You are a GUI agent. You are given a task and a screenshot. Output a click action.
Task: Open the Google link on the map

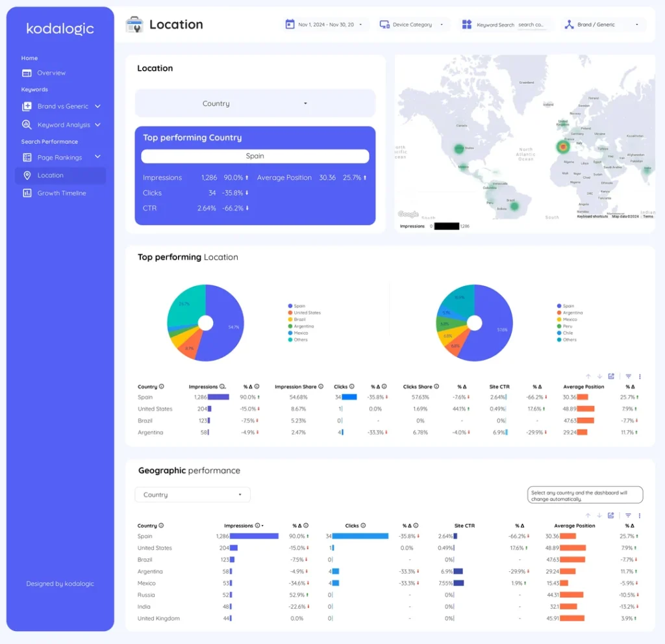(x=408, y=213)
